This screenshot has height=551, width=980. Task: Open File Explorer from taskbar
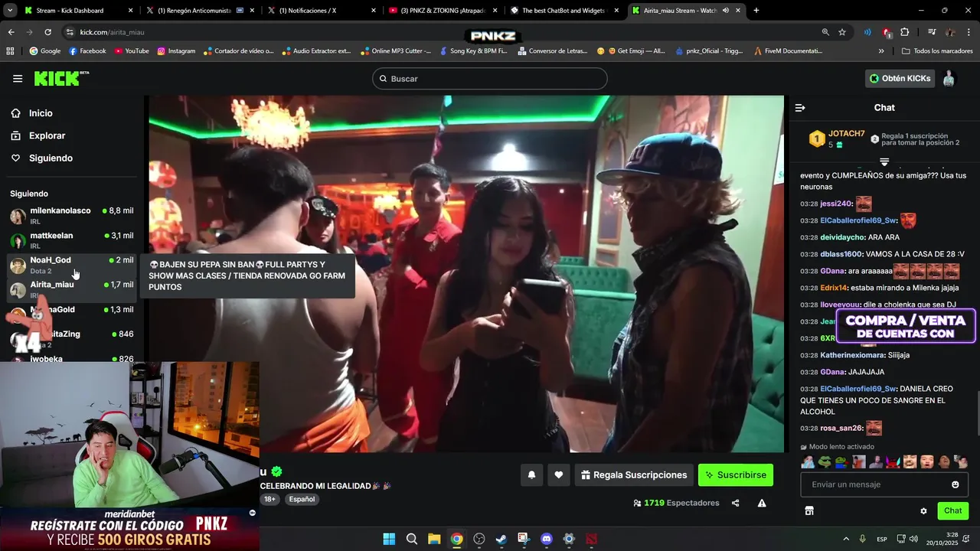(434, 539)
